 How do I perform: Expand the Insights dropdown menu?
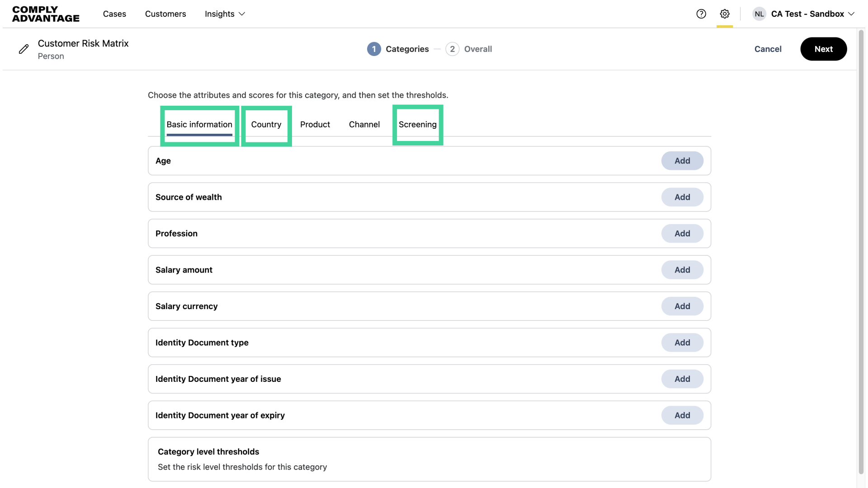point(225,14)
